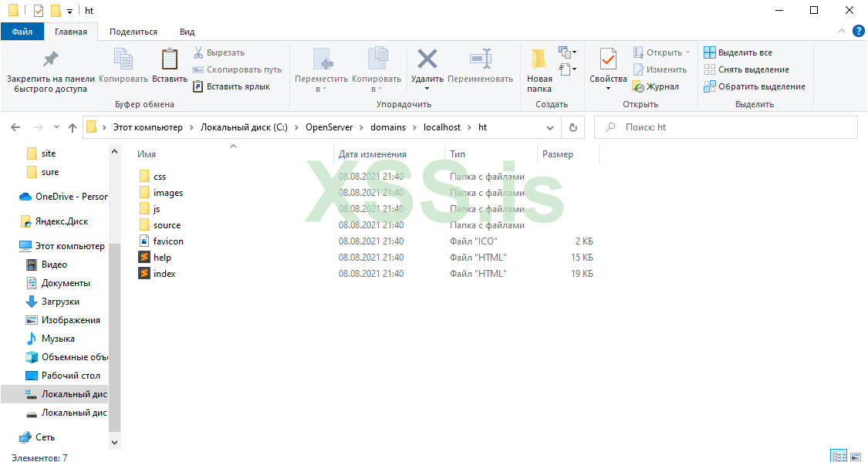The image size is (868, 462).
Task: Open Easy access dropdown in Создать group
Action: [567, 69]
